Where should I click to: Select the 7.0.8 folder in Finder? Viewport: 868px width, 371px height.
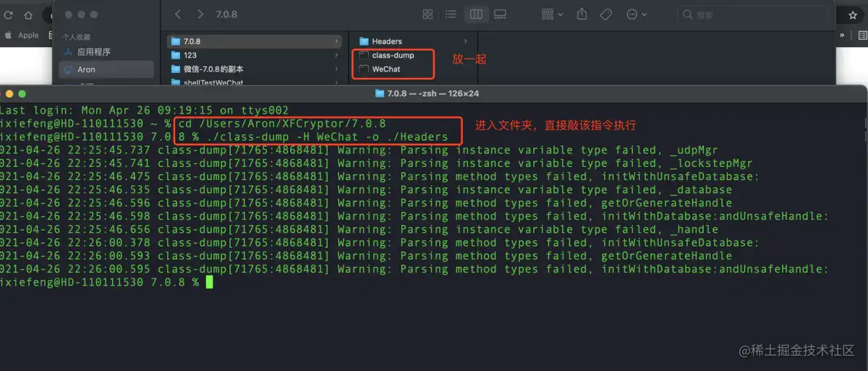coord(255,41)
